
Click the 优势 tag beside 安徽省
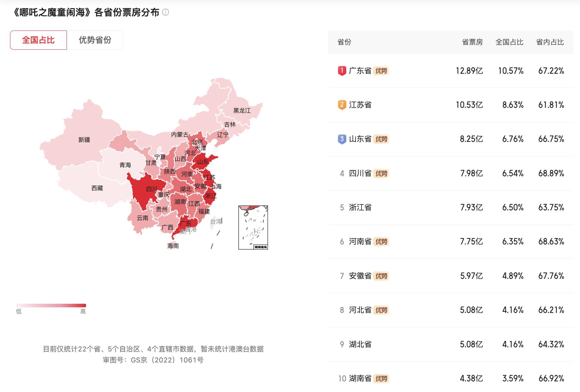381,276
